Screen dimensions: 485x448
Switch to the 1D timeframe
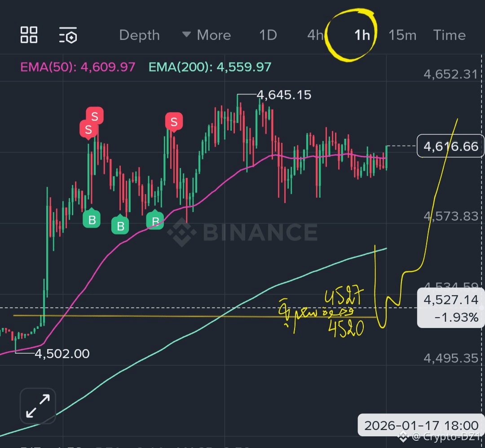pyautogui.click(x=268, y=35)
